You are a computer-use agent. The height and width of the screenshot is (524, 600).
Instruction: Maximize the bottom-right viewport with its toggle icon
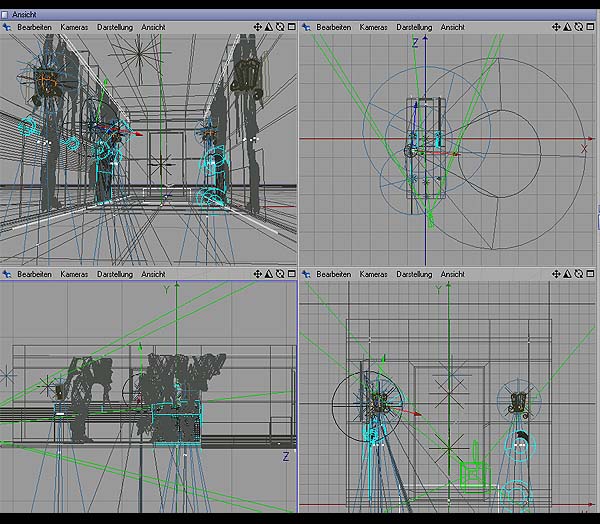pyautogui.click(x=591, y=274)
